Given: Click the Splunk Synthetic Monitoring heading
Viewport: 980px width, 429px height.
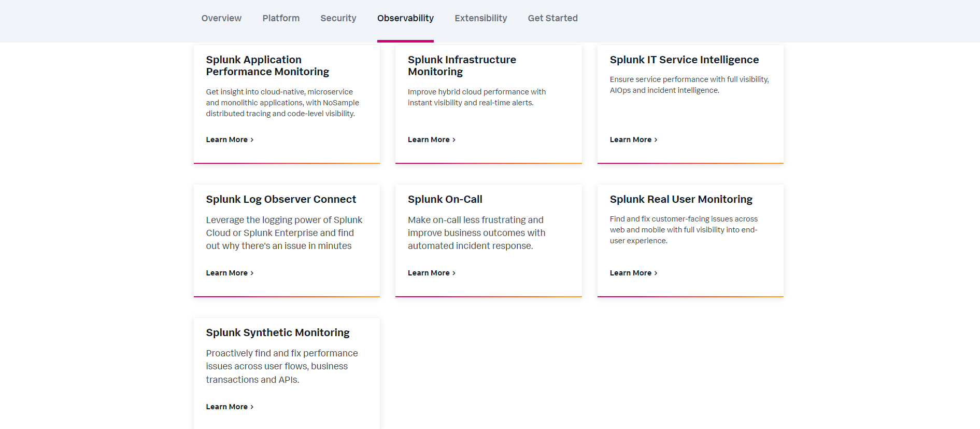Looking at the screenshot, I should [278, 333].
